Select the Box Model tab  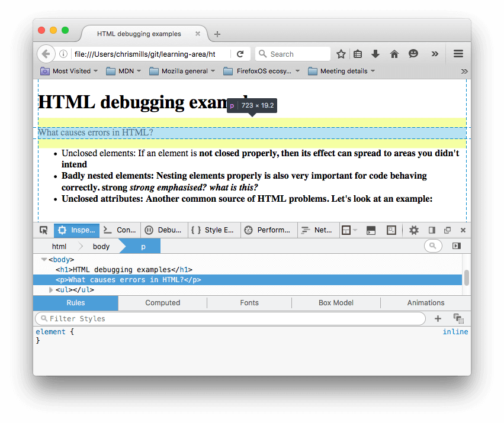click(x=336, y=303)
